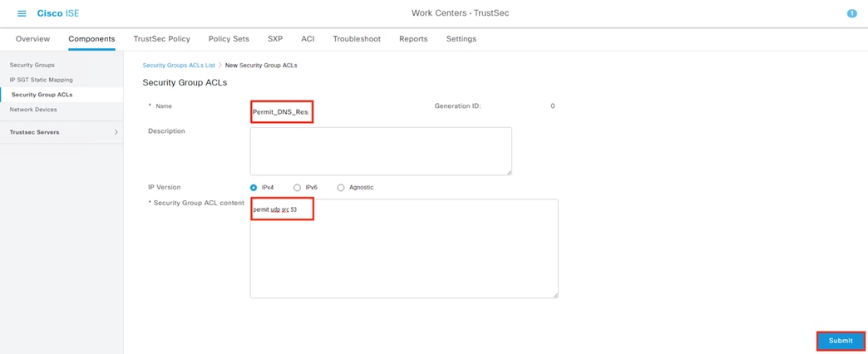Click the Generation ID value 0

[552, 106]
